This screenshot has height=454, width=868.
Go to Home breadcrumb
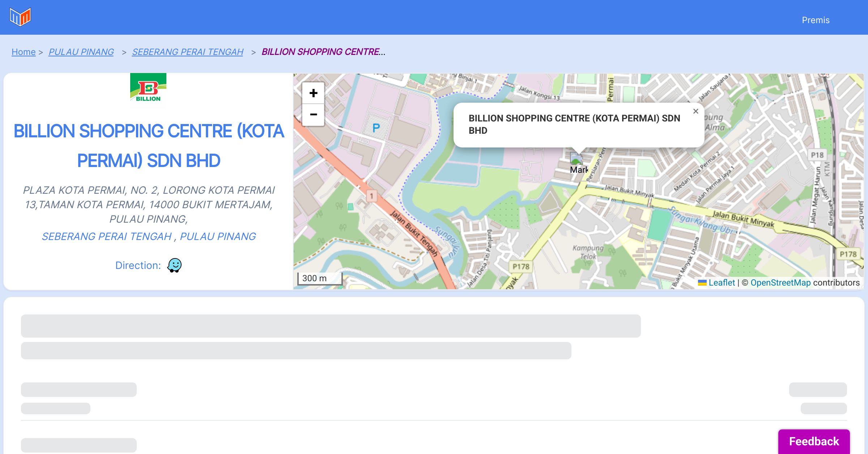click(24, 52)
